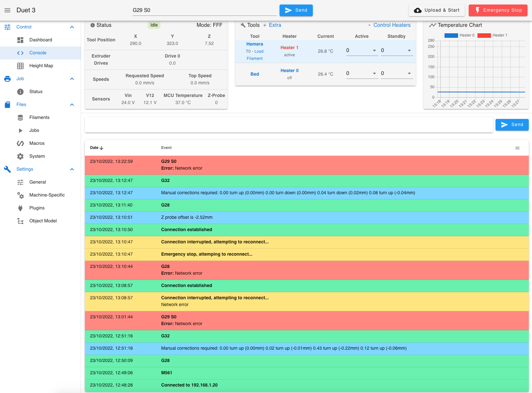532x393 pixels.
Task: Select the Z probe offset is -2.52mm row
Action: click(307, 218)
